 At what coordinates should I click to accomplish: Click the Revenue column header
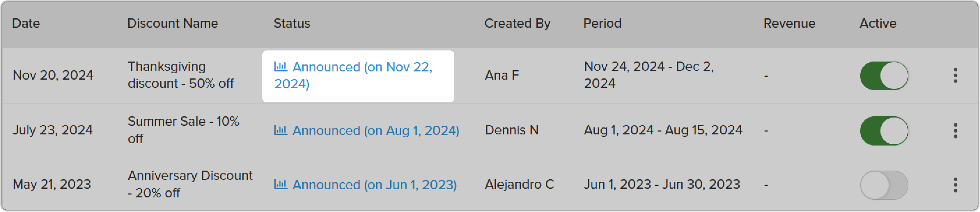pos(789,23)
